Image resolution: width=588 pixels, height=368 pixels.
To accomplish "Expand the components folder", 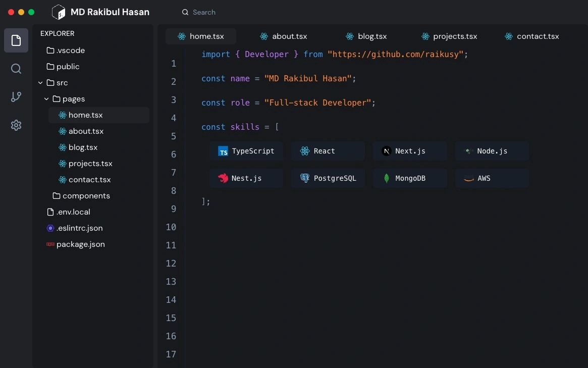I will pos(86,196).
